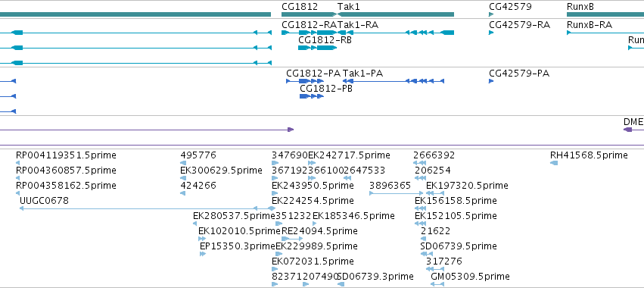Click the CG42579-RA transcript arrow
The height and width of the screenshot is (288, 644).
click(491, 33)
